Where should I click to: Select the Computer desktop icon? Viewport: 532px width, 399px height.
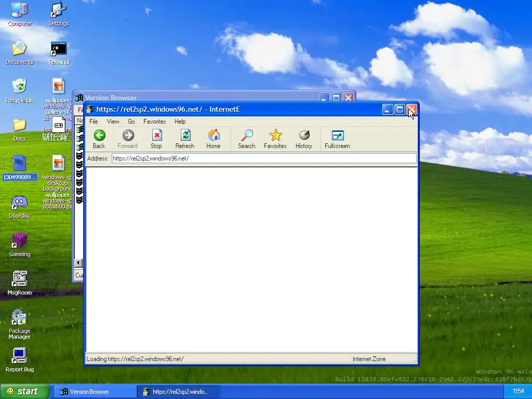20,14
